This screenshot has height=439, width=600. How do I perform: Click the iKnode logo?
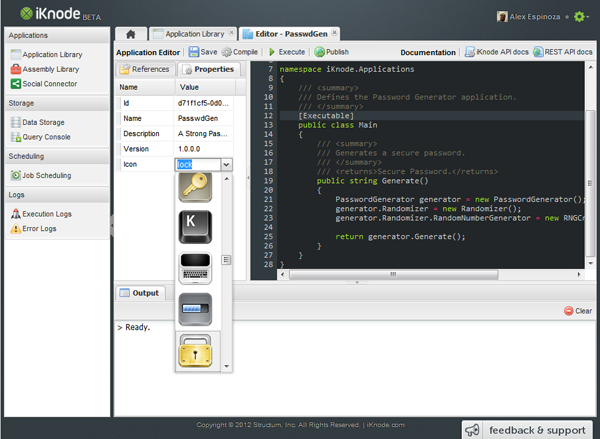coord(60,14)
